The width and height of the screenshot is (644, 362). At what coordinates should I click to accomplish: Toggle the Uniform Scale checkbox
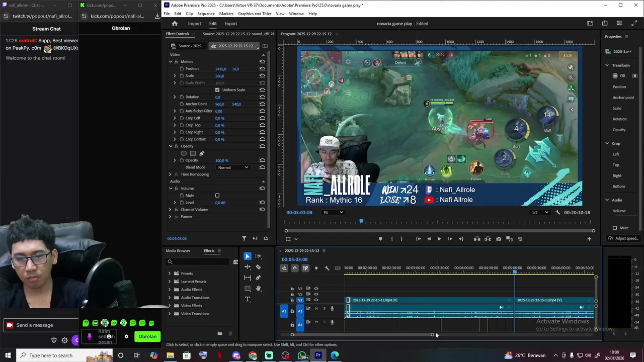tap(217, 90)
